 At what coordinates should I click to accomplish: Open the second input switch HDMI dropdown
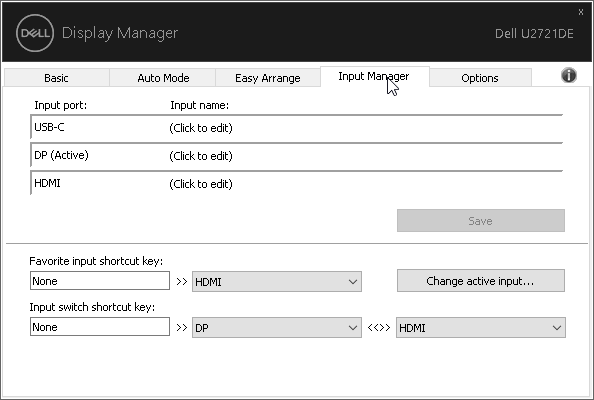[x=481, y=328]
